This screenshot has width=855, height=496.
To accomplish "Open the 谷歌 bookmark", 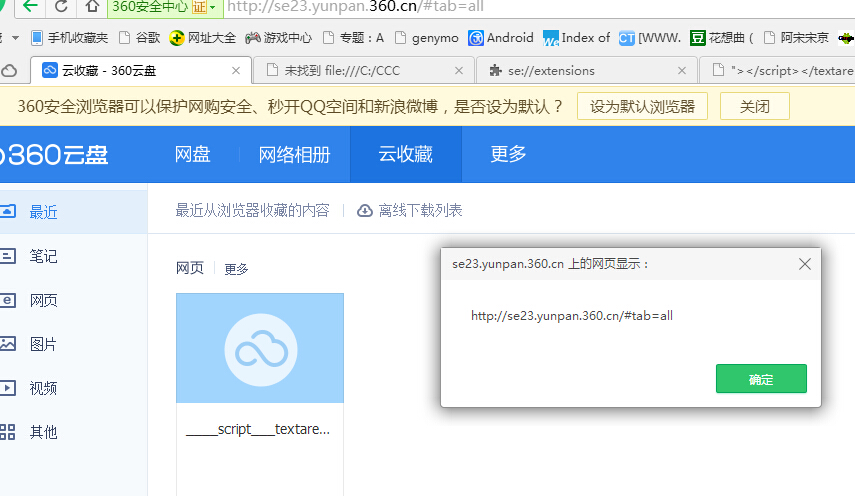I will pos(140,38).
